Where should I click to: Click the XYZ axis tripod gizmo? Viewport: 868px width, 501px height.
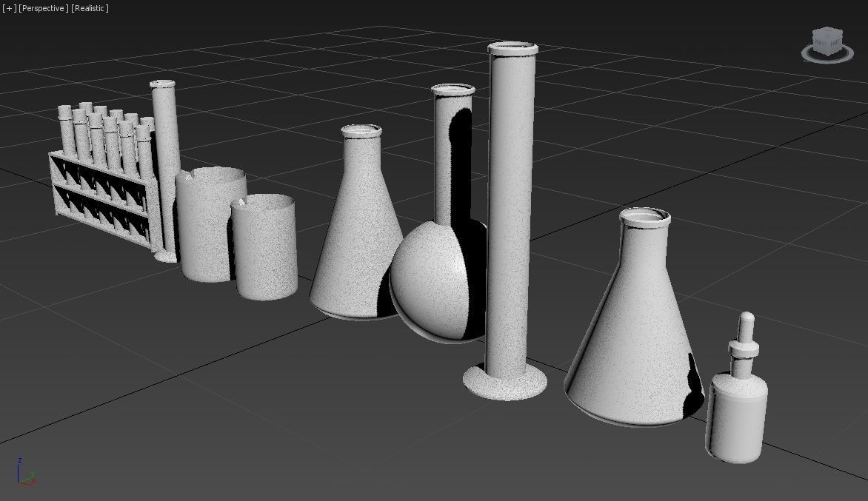(x=25, y=471)
